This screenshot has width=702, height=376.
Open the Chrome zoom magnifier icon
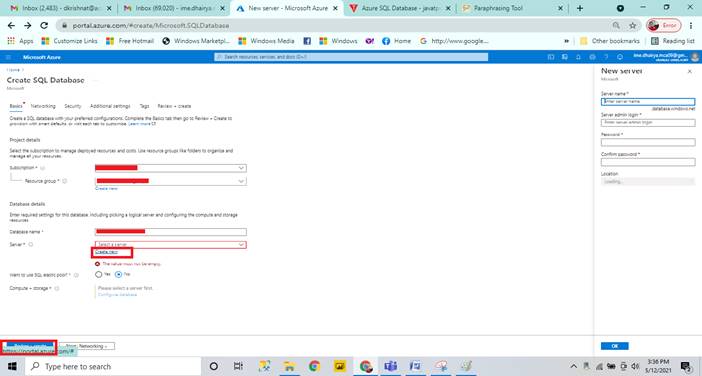pos(616,26)
